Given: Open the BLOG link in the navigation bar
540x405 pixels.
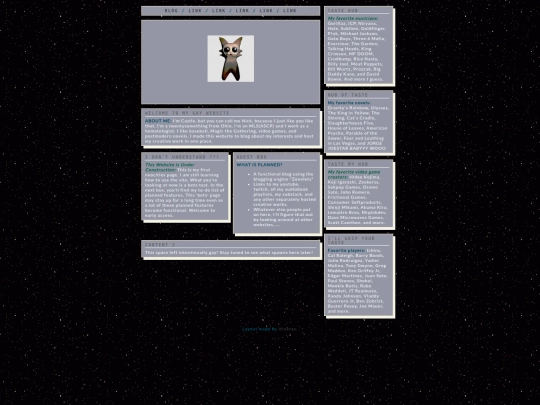Looking at the screenshot, I should 171,11.
